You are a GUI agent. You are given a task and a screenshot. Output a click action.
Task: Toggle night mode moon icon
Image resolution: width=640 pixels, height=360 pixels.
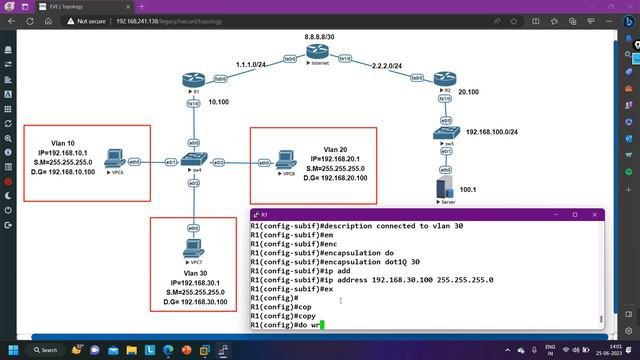[8, 196]
